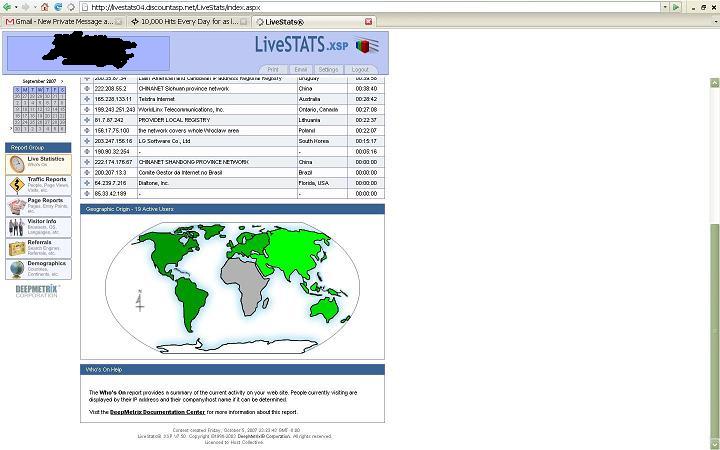720x450 pixels.
Task: Click South America on the world map
Action: [x=192, y=303]
